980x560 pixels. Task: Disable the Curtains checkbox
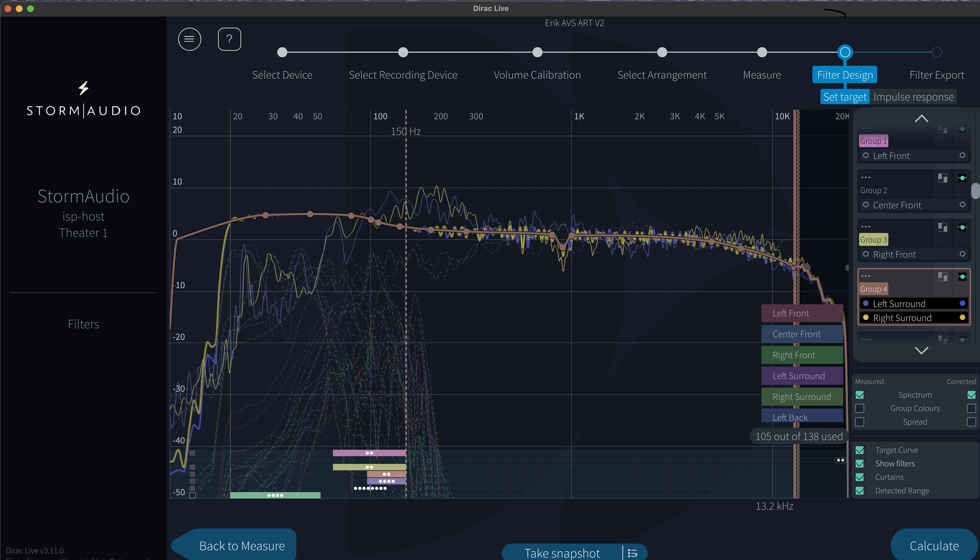tap(860, 477)
